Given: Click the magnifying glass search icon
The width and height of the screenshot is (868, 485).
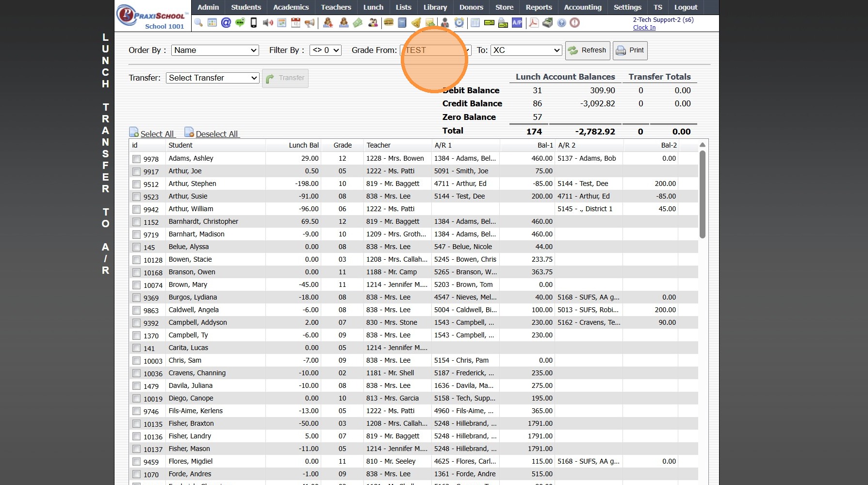Looking at the screenshot, I should (198, 23).
